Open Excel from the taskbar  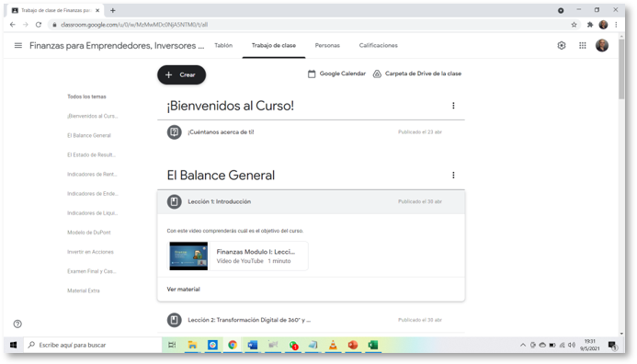point(372,345)
